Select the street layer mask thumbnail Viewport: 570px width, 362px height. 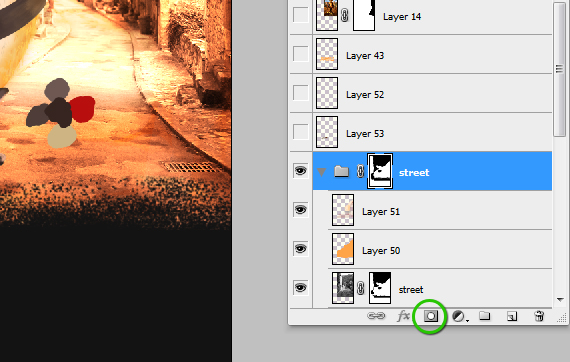[x=380, y=288]
